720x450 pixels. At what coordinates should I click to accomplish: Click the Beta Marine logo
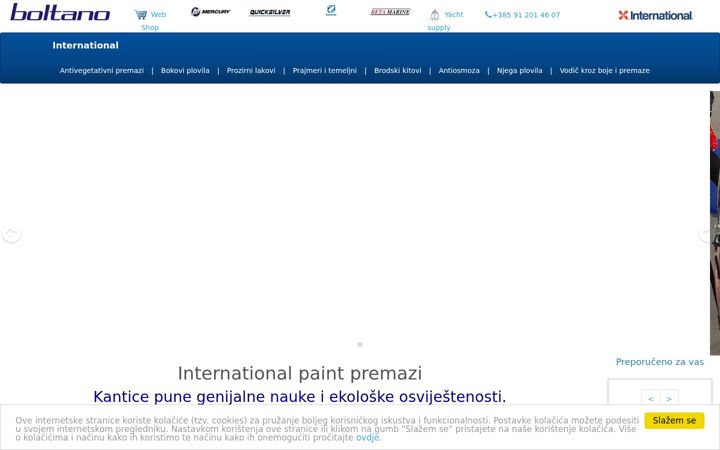[x=390, y=12]
